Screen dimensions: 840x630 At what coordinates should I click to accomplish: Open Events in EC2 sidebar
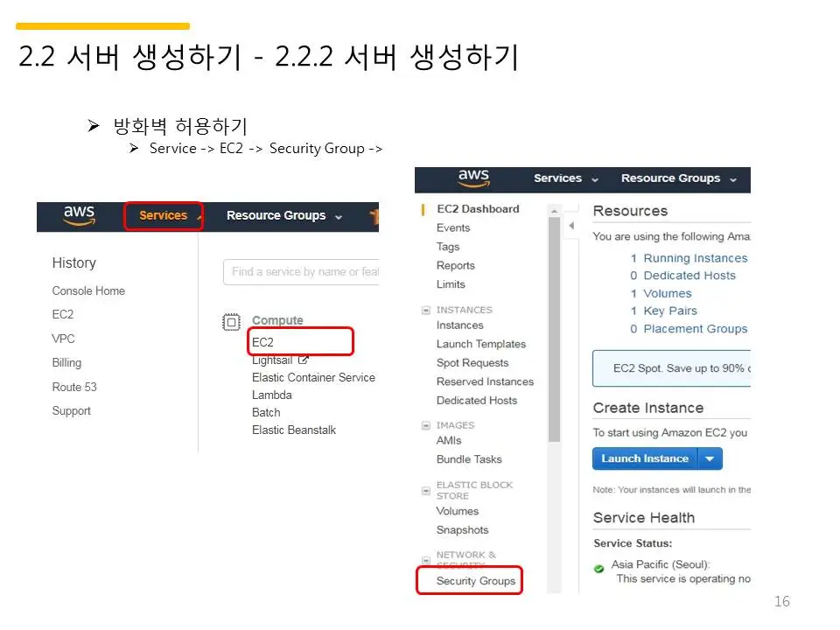(453, 227)
